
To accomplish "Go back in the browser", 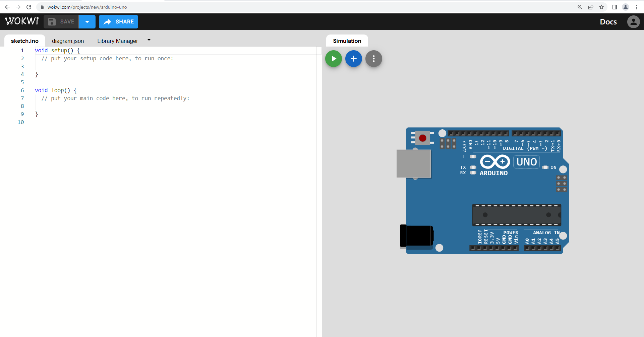I will (x=7, y=7).
